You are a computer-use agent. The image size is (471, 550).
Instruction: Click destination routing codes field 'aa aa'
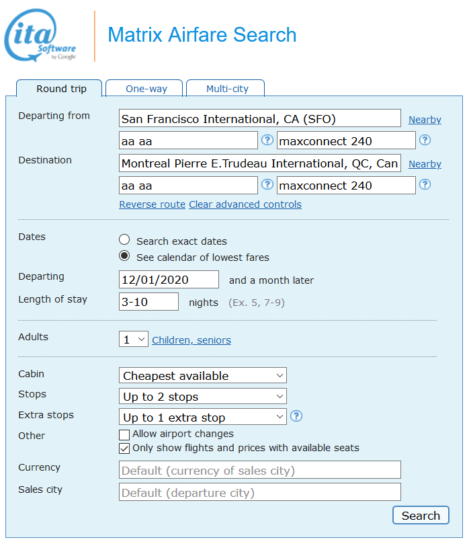point(188,185)
